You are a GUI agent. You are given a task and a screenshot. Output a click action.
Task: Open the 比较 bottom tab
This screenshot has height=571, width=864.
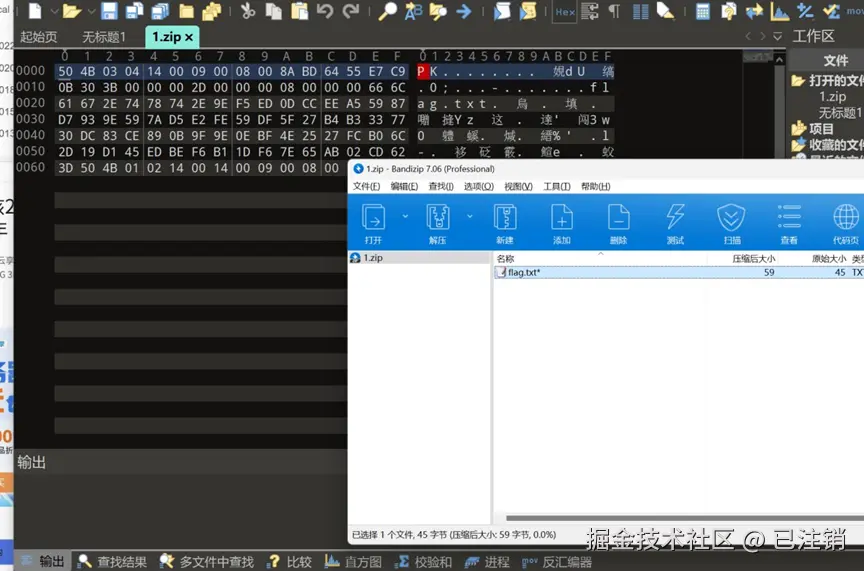[x=289, y=561]
